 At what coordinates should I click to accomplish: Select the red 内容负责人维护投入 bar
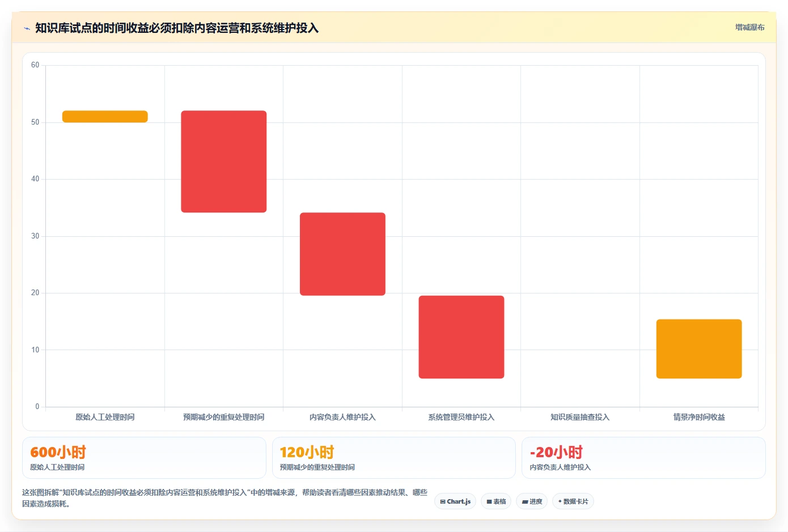point(342,254)
